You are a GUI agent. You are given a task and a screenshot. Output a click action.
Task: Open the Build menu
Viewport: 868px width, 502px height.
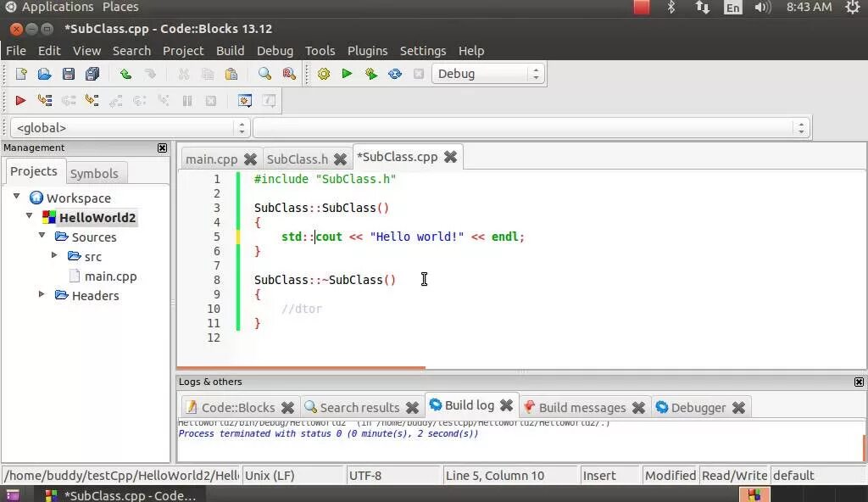231,50
